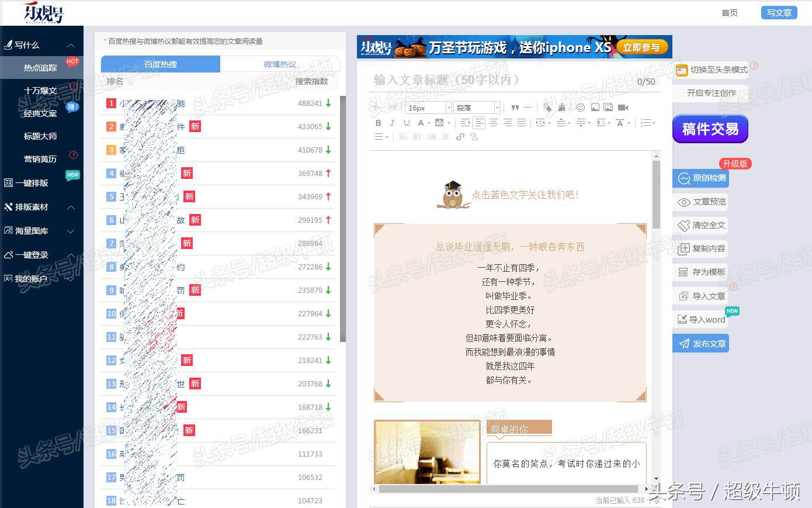Clear formatting with the eraser icon
This screenshot has width=812, height=508.
pyautogui.click(x=547, y=108)
